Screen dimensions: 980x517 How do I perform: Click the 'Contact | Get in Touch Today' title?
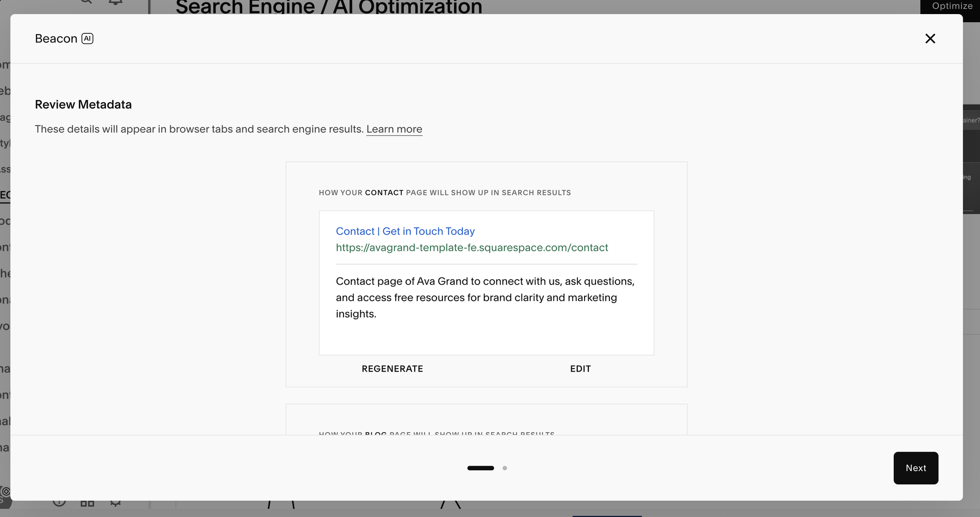coord(405,231)
